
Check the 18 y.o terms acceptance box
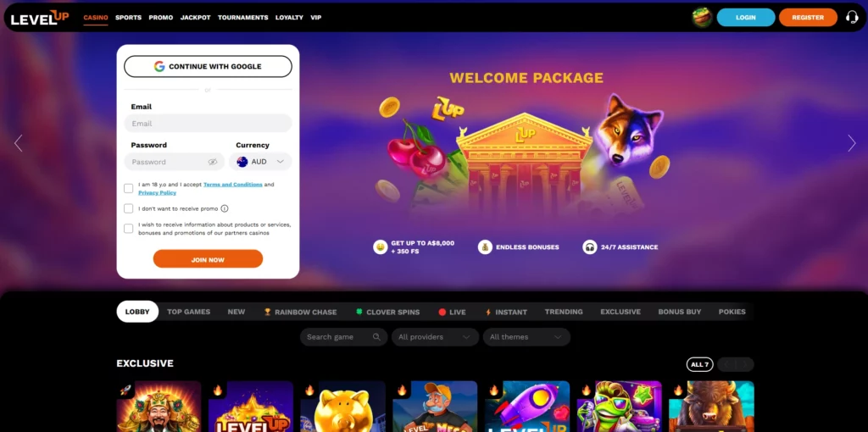click(x=129, y=189)
